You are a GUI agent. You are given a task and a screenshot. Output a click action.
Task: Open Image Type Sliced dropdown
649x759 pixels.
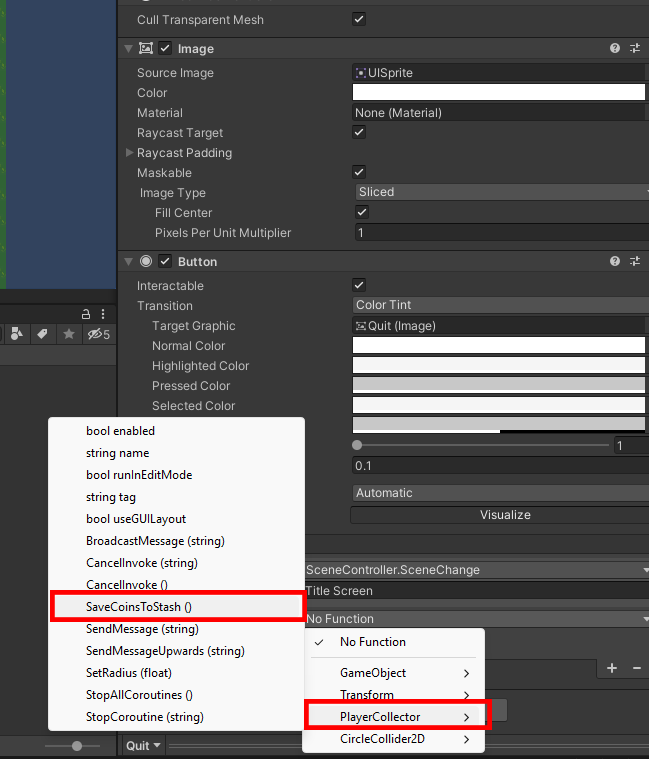click(x=502, y=192)
